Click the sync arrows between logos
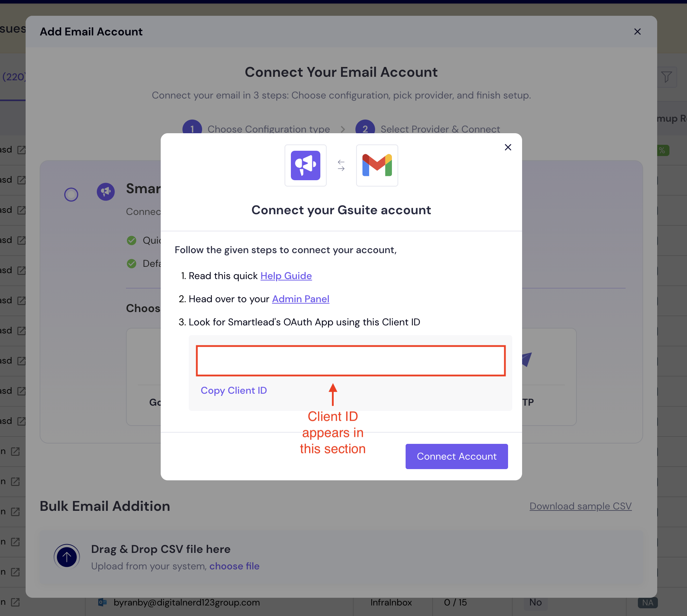The image size is (687, 616). click(x=341, y=165)
